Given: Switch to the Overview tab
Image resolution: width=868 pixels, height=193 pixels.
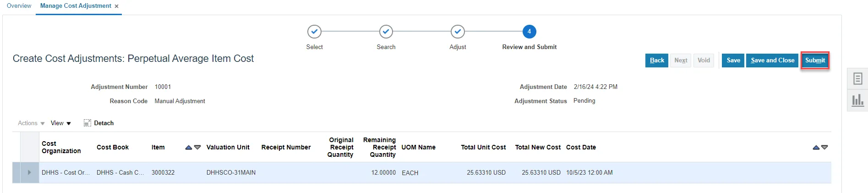Looking at the screenshot, I should [x=19, y=6].
